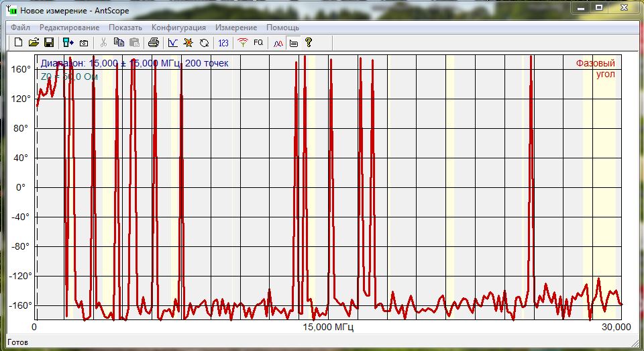Image resolution: width=644 pixels, height=351 pixels.
Task: Click the 123 numeric data icon
Action: (x=223, y=42)
